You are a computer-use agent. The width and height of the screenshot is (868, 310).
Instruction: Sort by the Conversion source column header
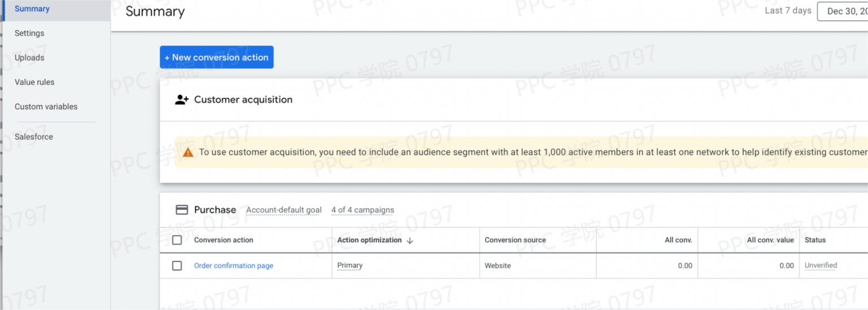point(515,240)
